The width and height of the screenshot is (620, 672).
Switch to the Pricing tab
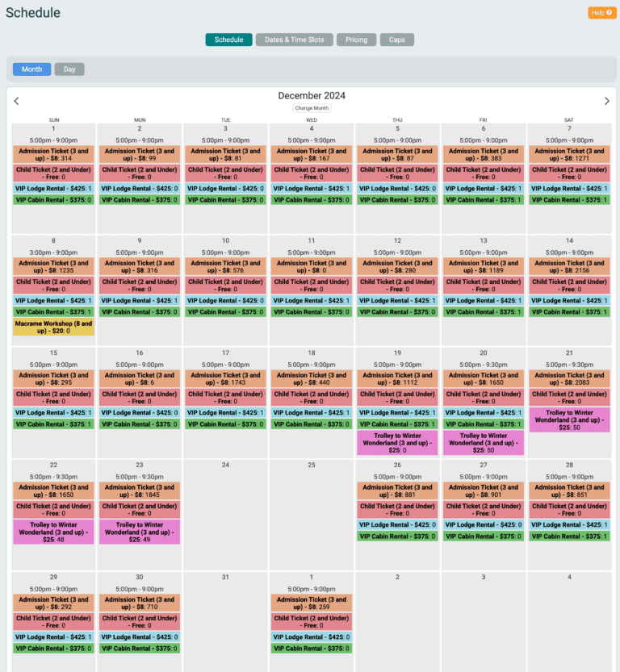click(x=356, y=40)
